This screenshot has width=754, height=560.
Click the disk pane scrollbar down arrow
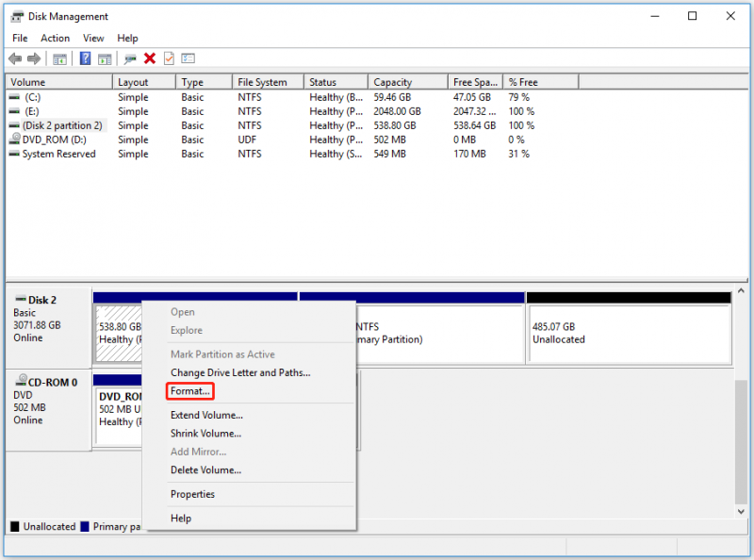[741, 511]
